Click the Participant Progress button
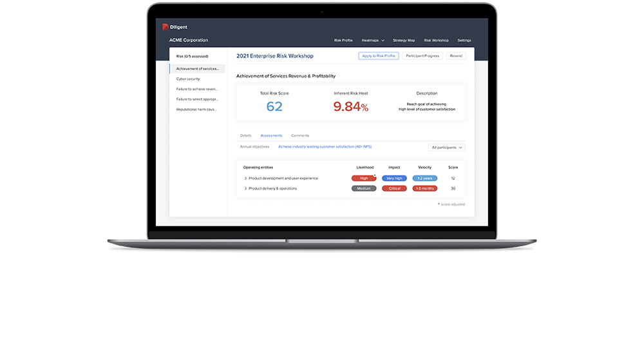 pyautogui.click(x=422, y=56)
